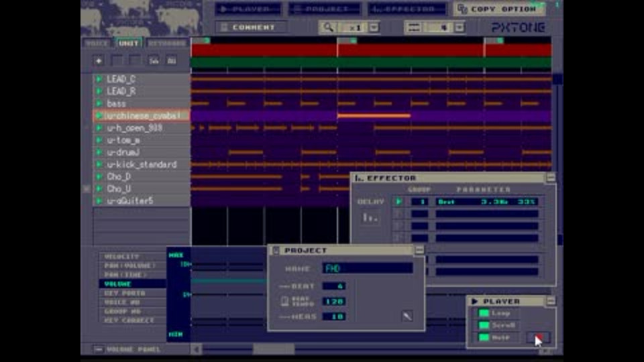Collapse the Player panel

coord(550,301)
